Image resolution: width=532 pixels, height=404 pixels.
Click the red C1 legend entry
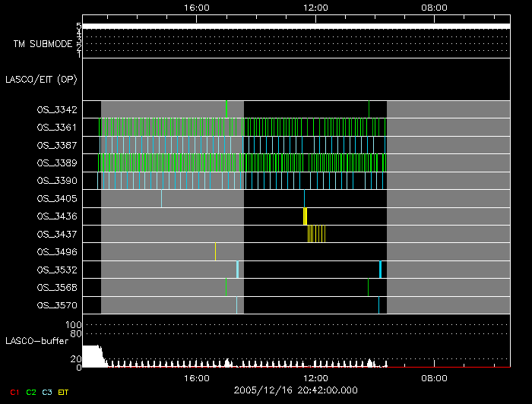(14, 393)
